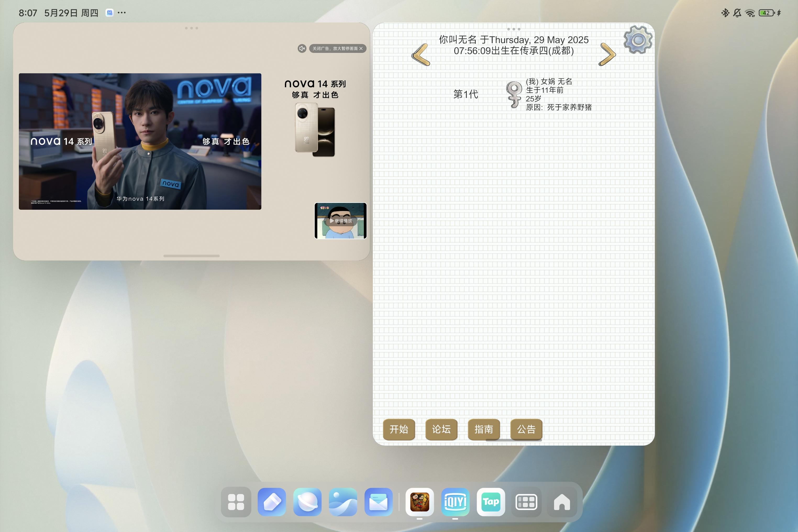Tap three-dot handle atop game window
Screen dimensions: 798x532
coord(514,29)
